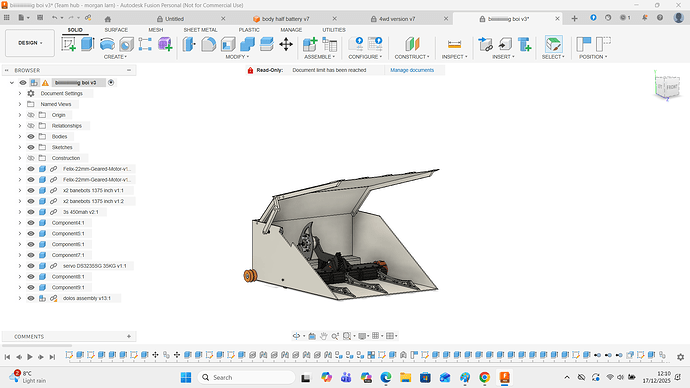Select the Extrude tool
The width and height of the screenshot is (690, 388).
[88, 44]
